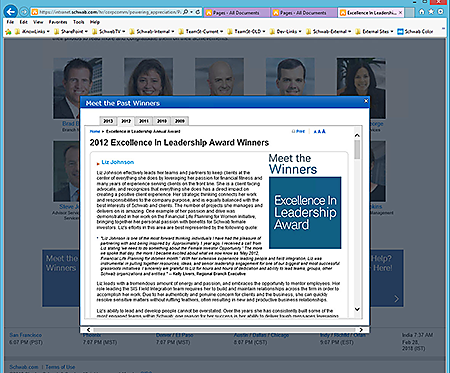Expand the iKnowLinks favorites folder

coord(32,32)
